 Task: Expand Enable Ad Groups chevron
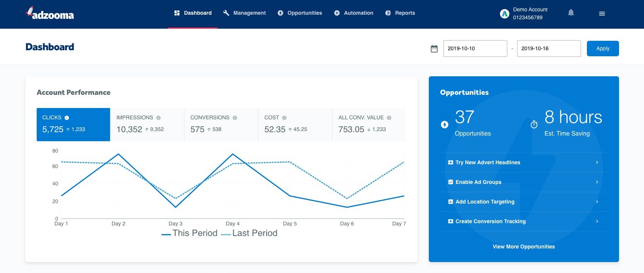[597, 182]
